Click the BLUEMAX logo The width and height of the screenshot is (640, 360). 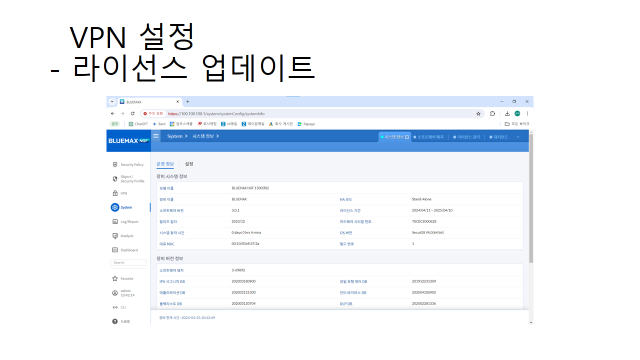[x=128, y=140]
